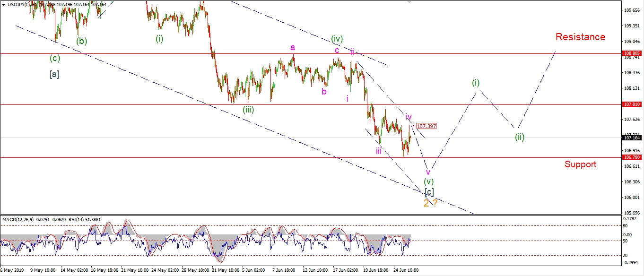This screenshot has height=276, width=644.
Task: Click the red 106.780 support price label
Action: click(x=632, y=157)
